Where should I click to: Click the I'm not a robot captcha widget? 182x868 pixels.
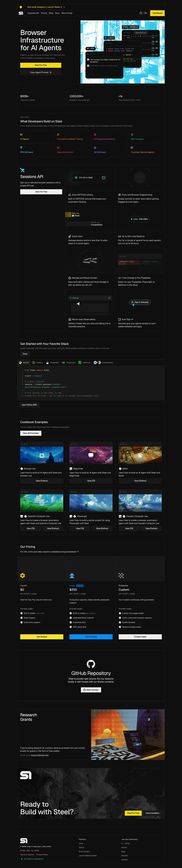(90, 178)
